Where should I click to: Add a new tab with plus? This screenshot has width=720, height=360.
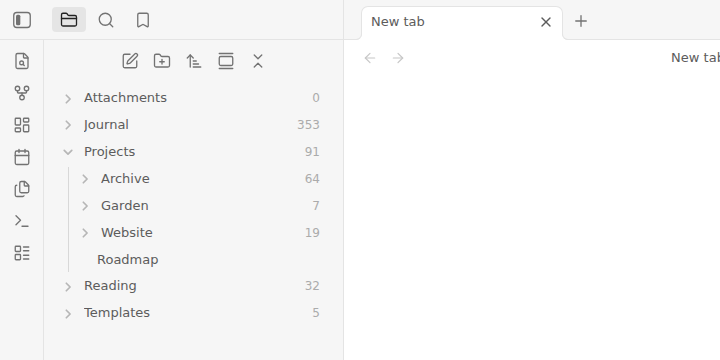[x=581, y=21]
